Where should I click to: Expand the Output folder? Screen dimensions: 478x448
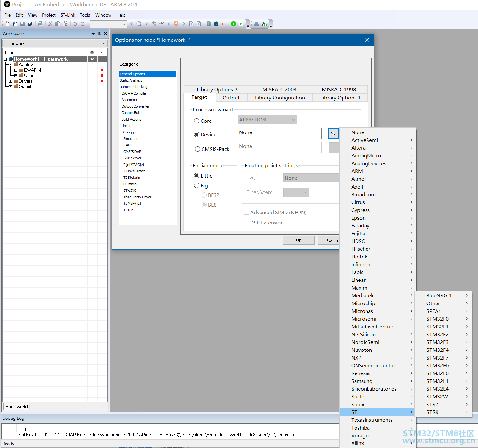(x=10, y=86)
